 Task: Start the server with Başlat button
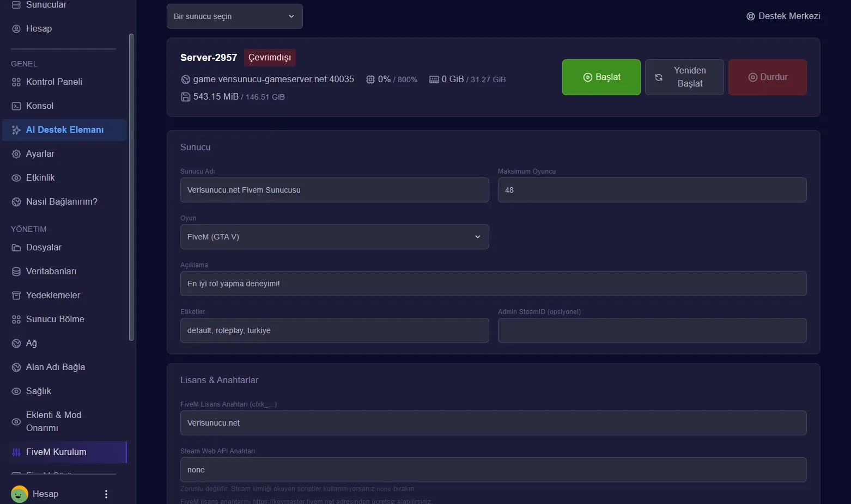tap(601, 77)
